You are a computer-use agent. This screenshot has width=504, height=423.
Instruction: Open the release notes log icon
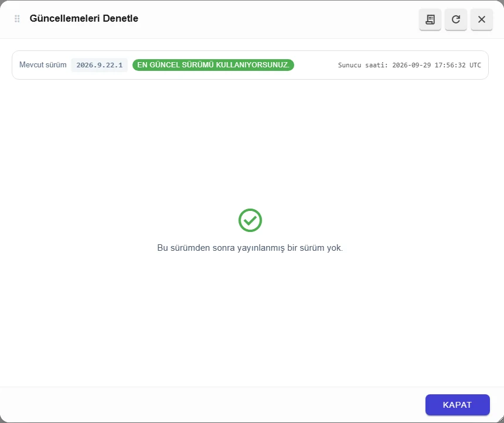430,19
